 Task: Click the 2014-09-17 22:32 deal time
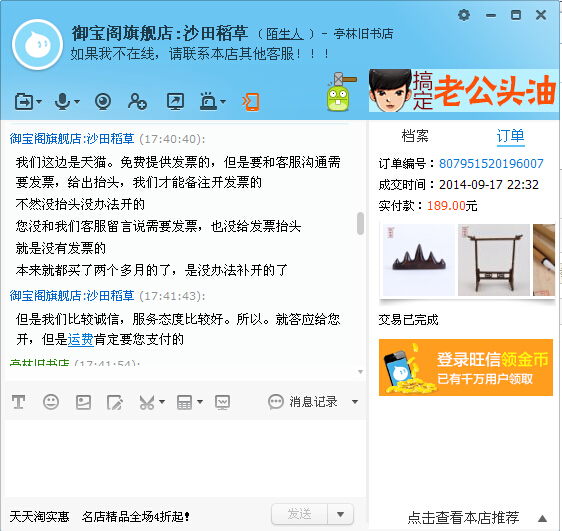(x=489, y=185)
